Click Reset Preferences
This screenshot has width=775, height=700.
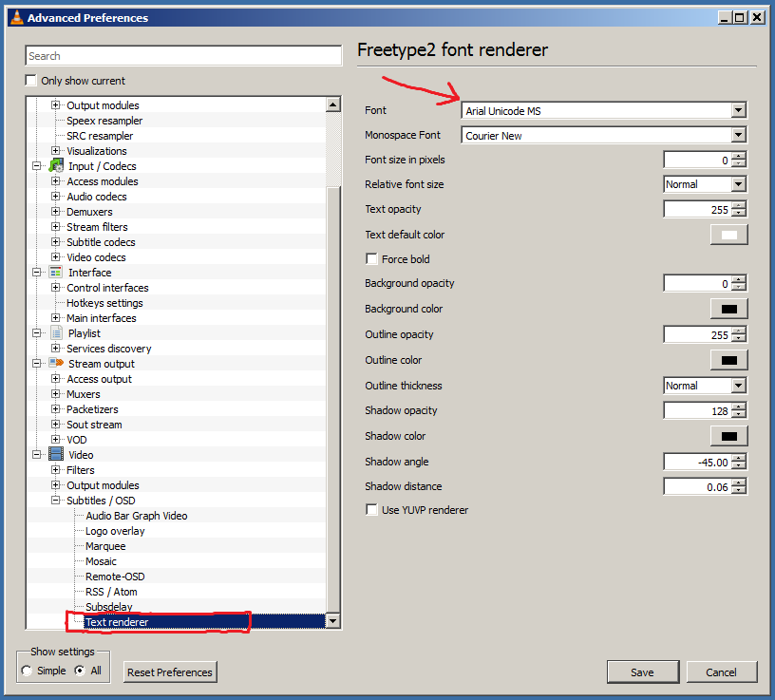(169, 672)
